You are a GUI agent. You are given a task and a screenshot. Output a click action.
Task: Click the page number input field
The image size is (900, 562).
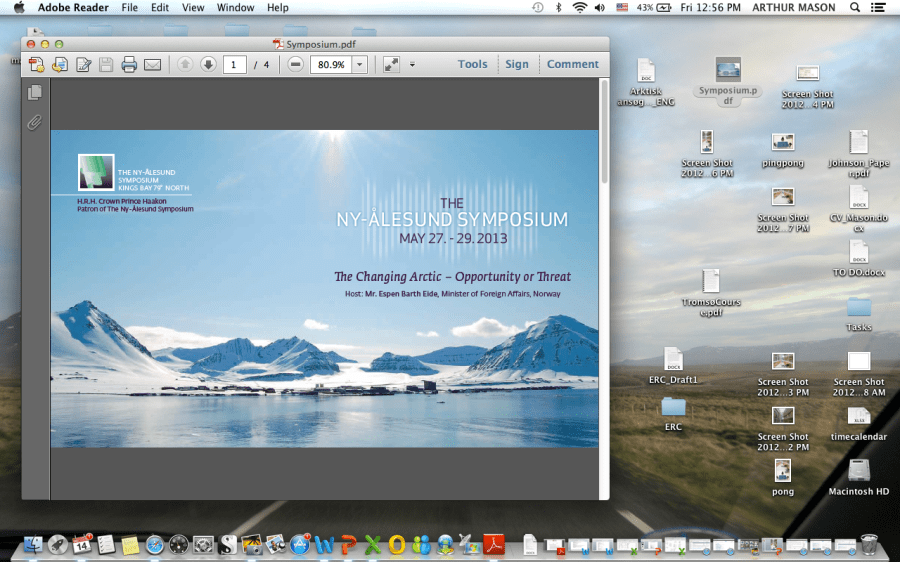tap(234, 65)
